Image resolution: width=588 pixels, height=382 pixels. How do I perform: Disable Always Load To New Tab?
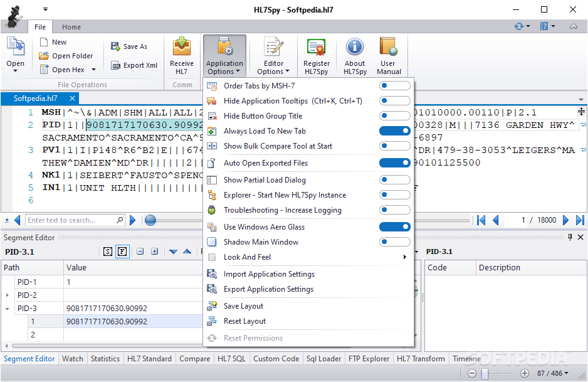394,130
